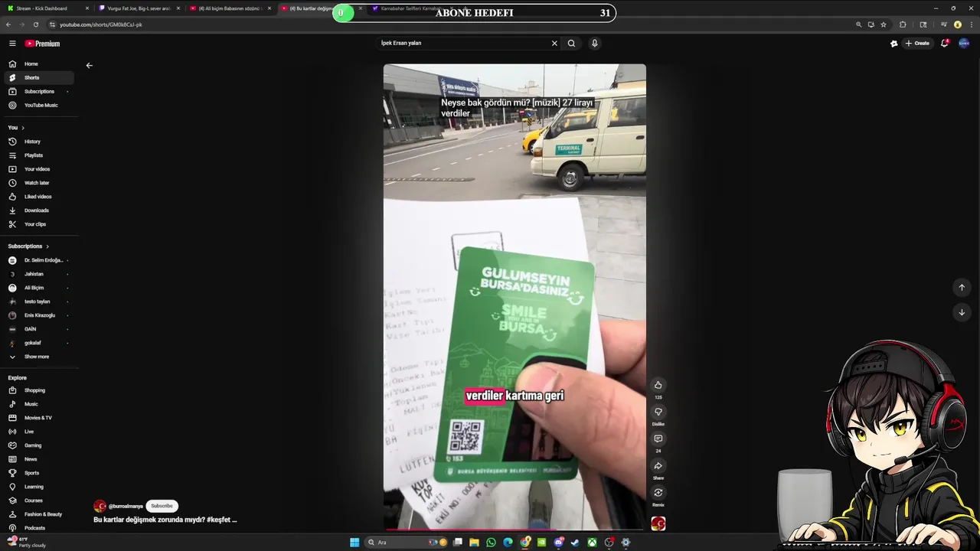Open File Explorer from taskbar
The image size is (980, 551).
click(x=474, y=543)
